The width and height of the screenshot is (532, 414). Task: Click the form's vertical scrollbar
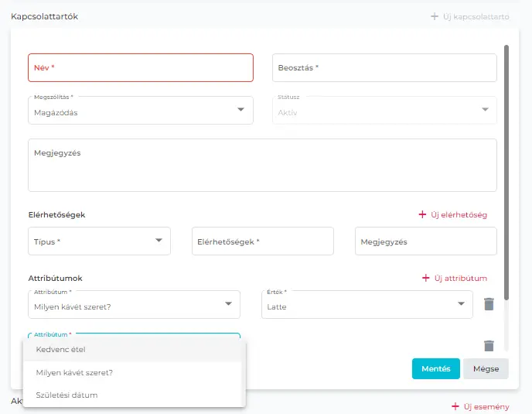point(506,170)
